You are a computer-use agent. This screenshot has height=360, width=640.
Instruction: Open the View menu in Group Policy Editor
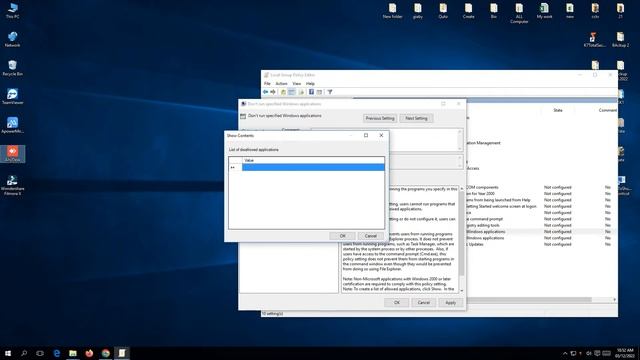pos(297,84)
